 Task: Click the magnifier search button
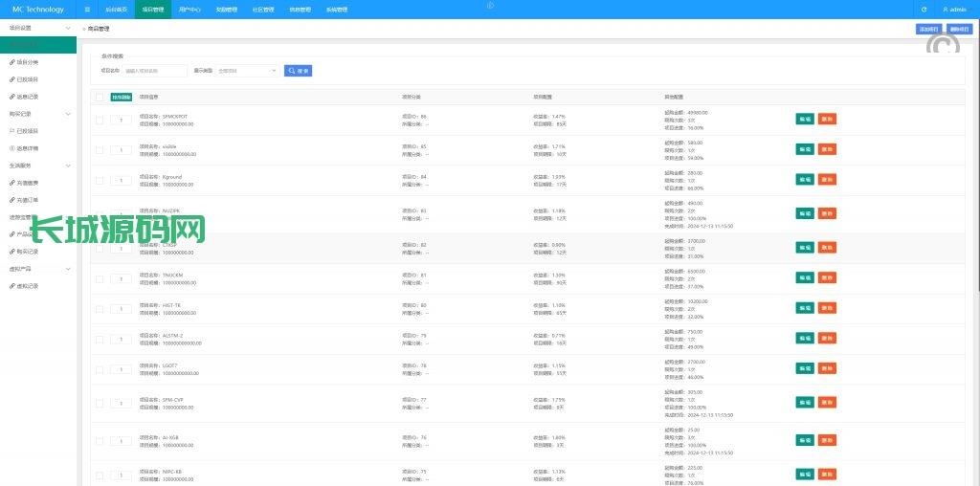coord(298,71)
